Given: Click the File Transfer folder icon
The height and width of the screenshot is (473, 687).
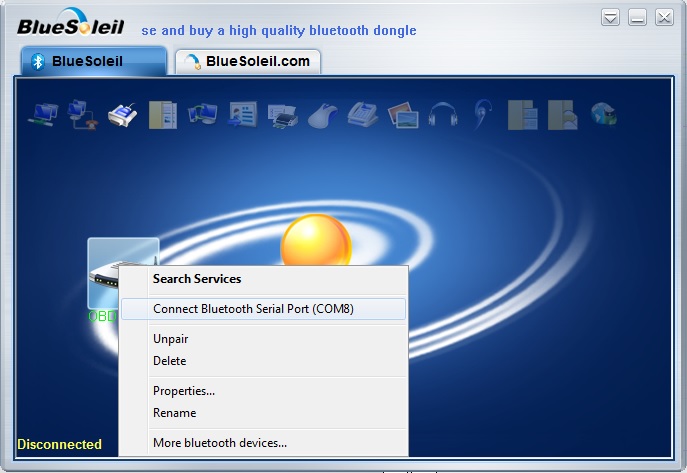Looking at the screenshot, I should point(163,115).
